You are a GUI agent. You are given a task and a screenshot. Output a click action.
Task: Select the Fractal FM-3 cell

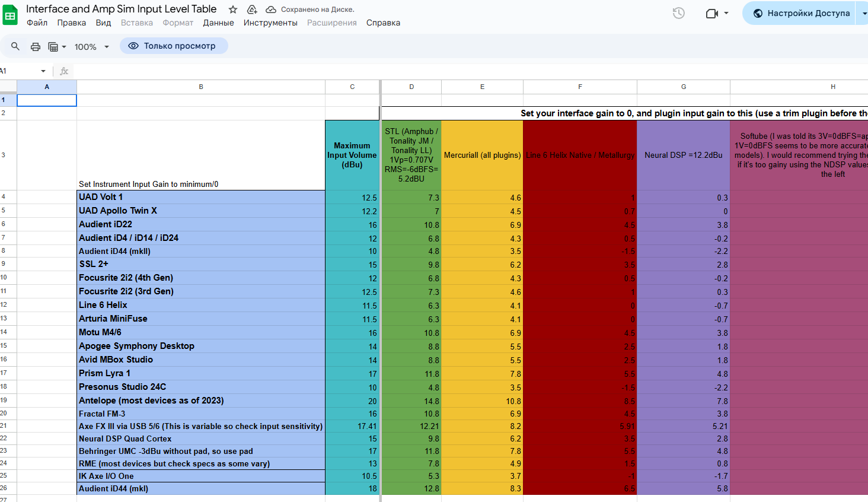click(x=201, y=414)
